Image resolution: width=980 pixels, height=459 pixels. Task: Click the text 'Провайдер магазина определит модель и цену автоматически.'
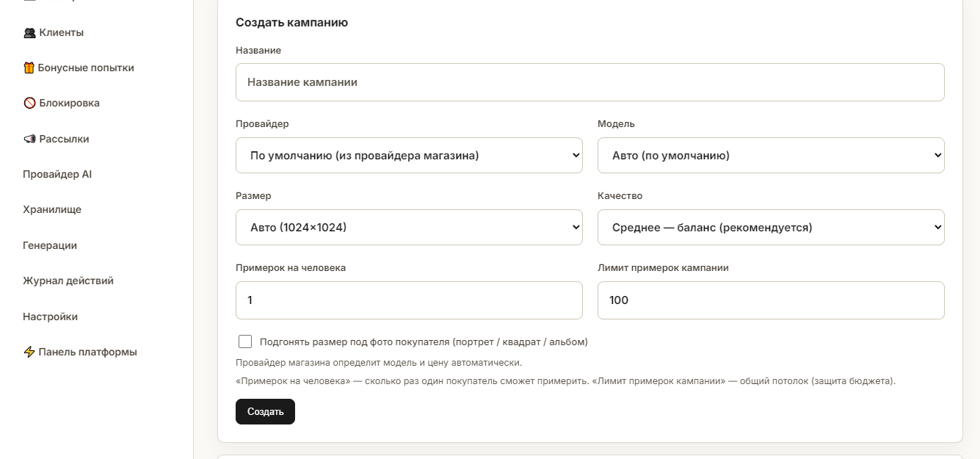379,363
